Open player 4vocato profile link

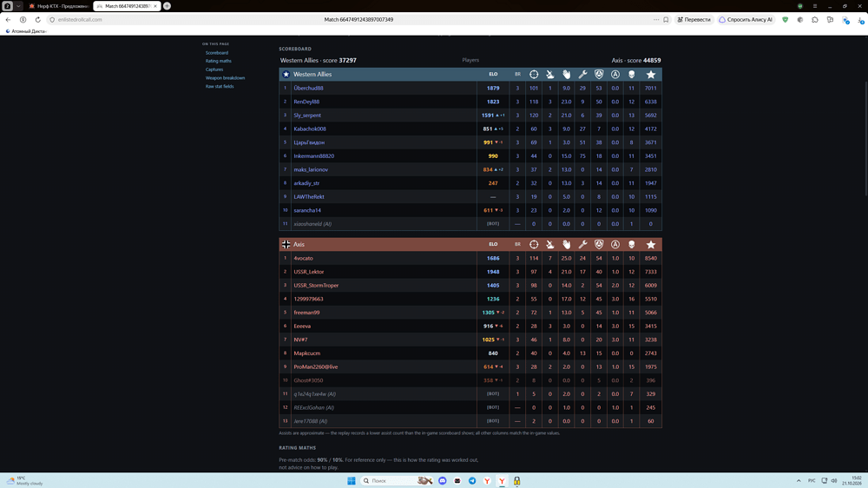click(x=303, y=258)
